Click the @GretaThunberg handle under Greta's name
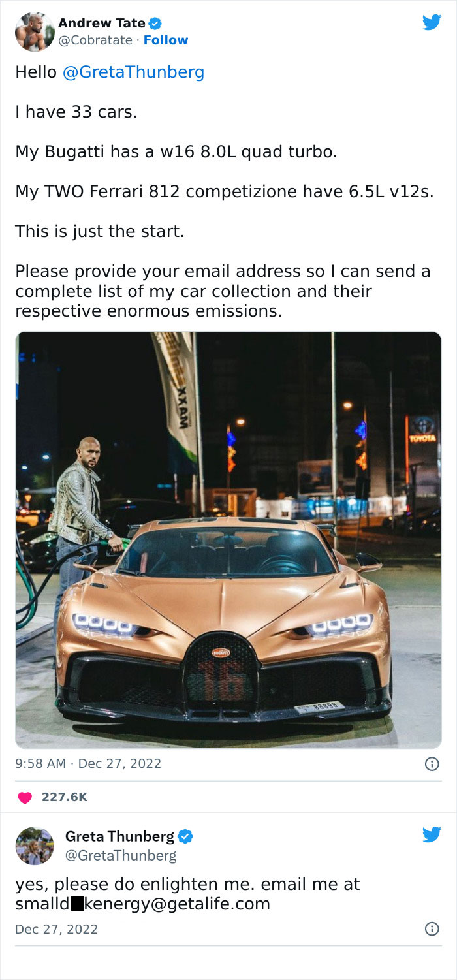Image resolution: width=457 pixels, height=980 pixels. pyautogui.click(x=121, y=855)
